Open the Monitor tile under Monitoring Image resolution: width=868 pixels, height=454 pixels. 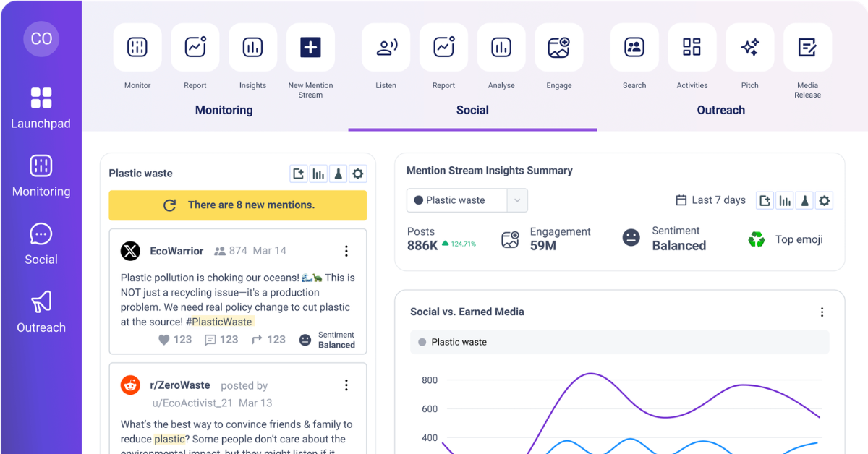pos(137,48)
